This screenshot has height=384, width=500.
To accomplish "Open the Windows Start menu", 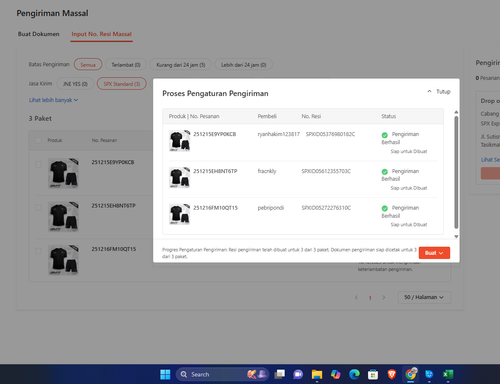I will coord(165,374).
